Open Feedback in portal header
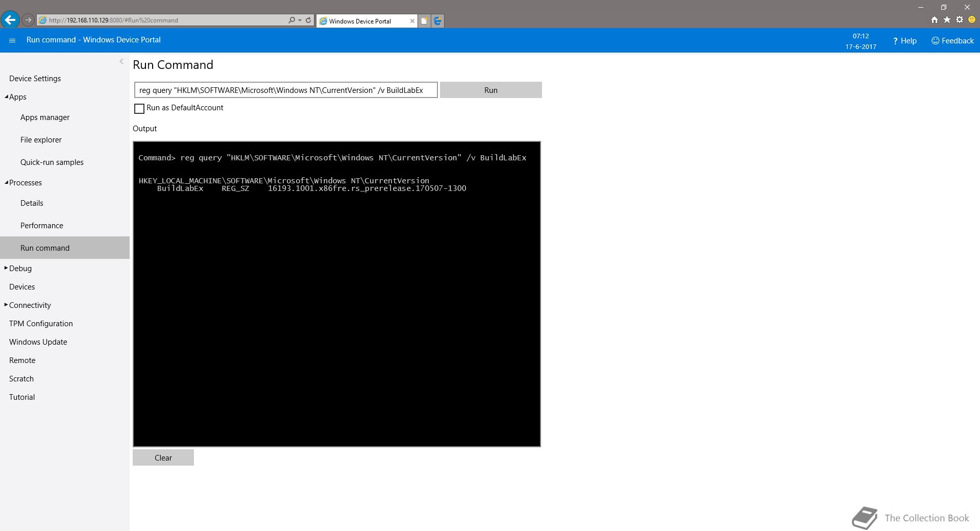 pos(952,41)
